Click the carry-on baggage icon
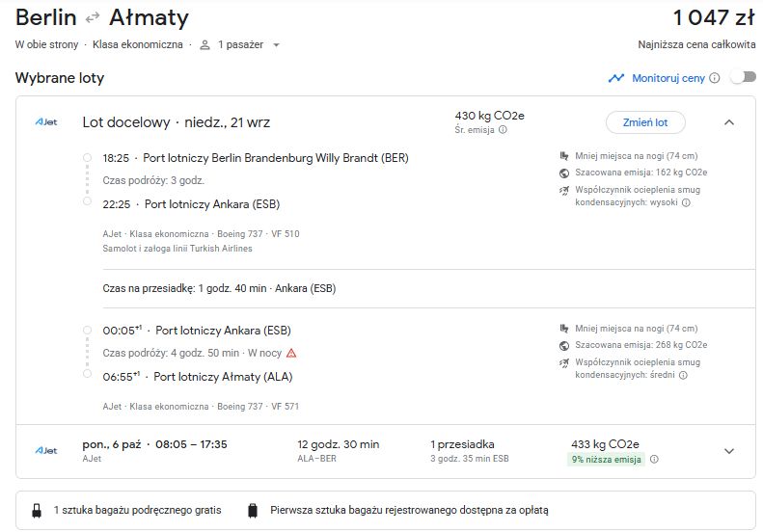Viewport: 763px width, 532px height. (x=37, y=511)
